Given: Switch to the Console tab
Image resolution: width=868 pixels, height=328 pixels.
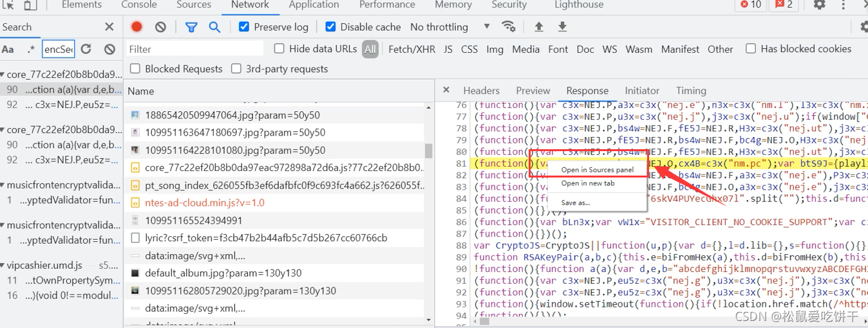Looking at the screenshot, I should tap(139, 5).
